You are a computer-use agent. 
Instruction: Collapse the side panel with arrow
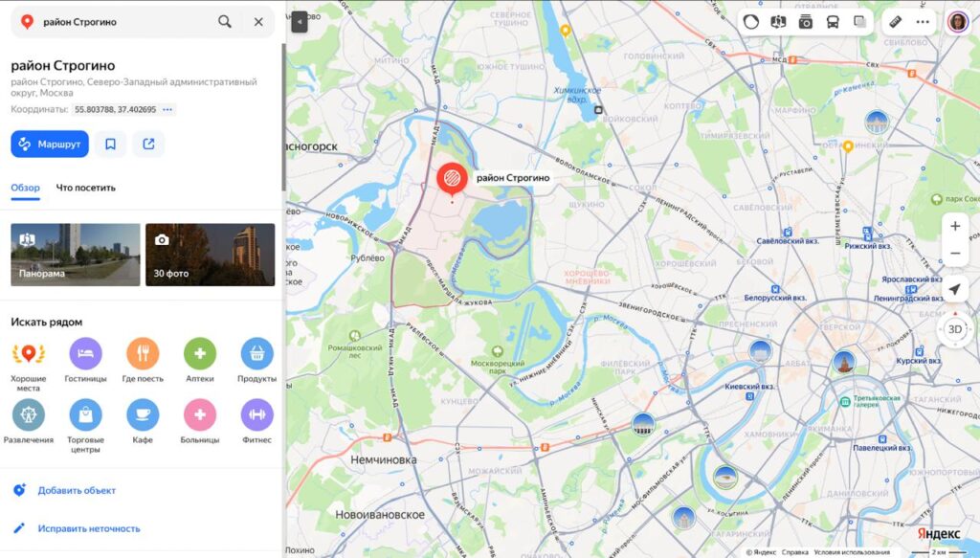coord(300,21)
